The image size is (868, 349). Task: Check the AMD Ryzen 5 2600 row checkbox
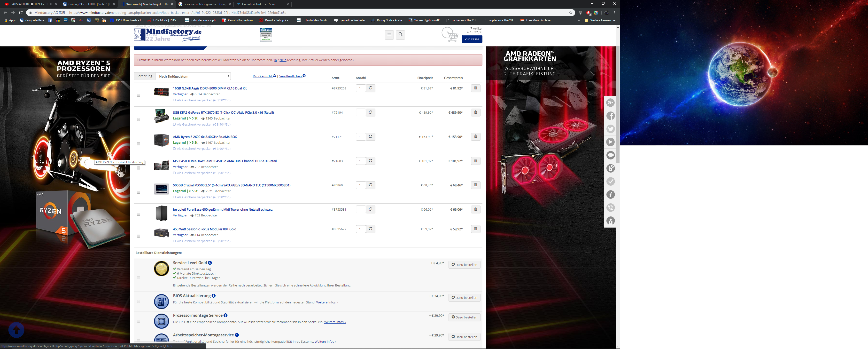[x=139, y=144]
